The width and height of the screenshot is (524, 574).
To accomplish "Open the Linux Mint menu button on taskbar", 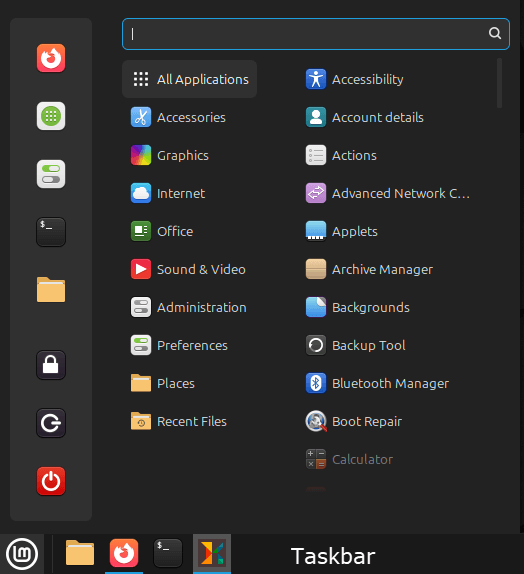I will 22,554.
